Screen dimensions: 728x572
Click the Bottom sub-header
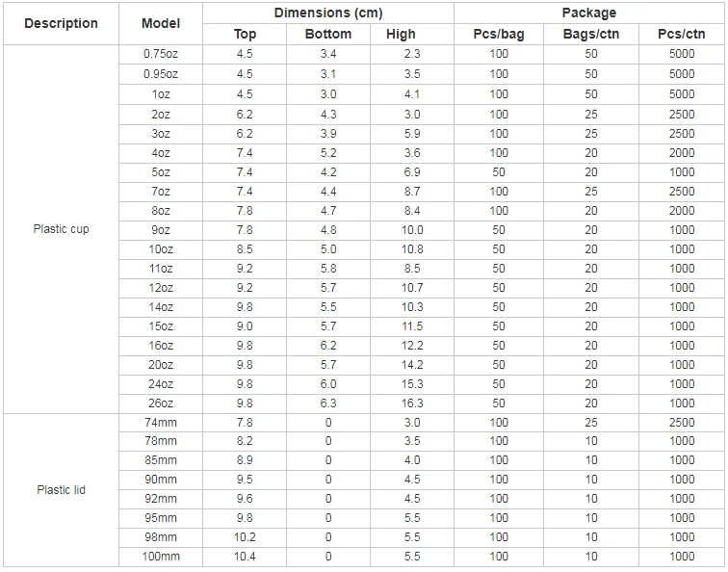pos(328,34)
